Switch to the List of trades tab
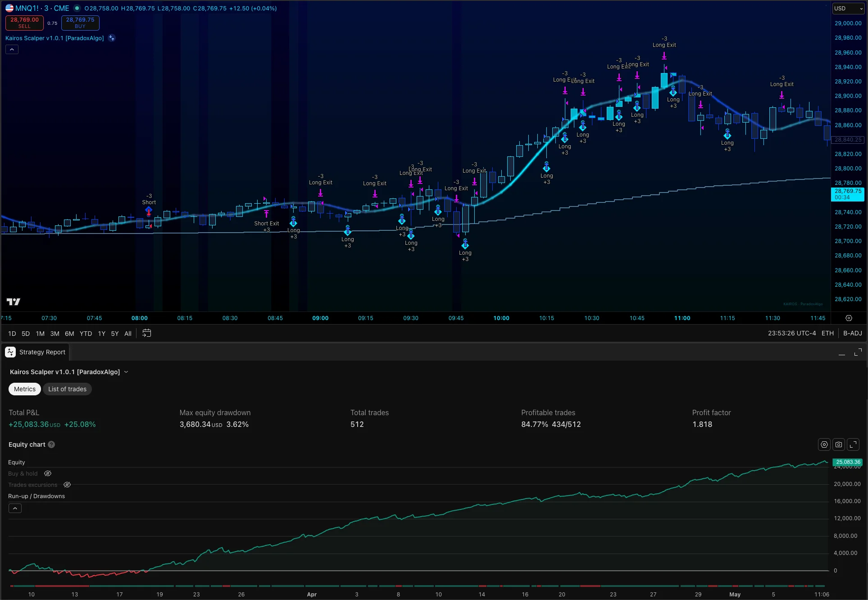868x600 pixels. (67, 389)
